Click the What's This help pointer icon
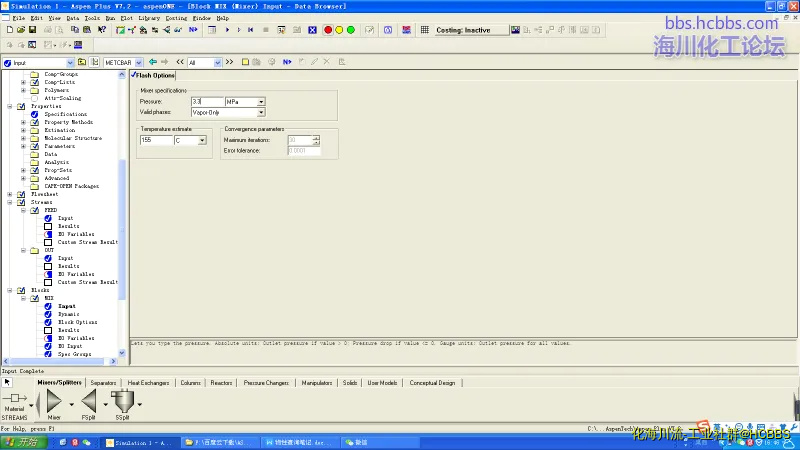Image resolution: width=800 pixels, height=450 pixels. coord(102,30)
